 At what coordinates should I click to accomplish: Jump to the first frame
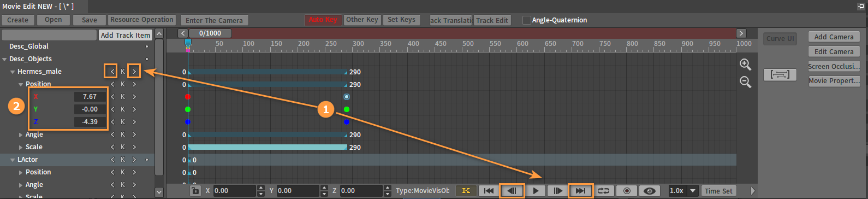click(x=489, y=191)
